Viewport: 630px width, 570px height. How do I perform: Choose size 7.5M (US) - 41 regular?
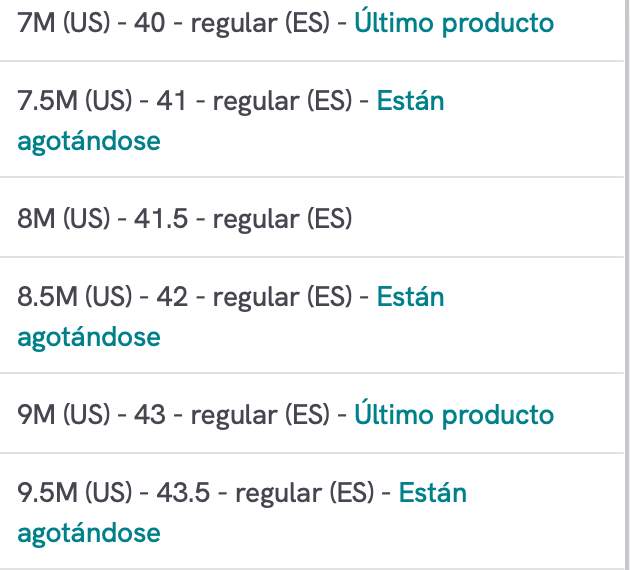(x=312, y=119)
